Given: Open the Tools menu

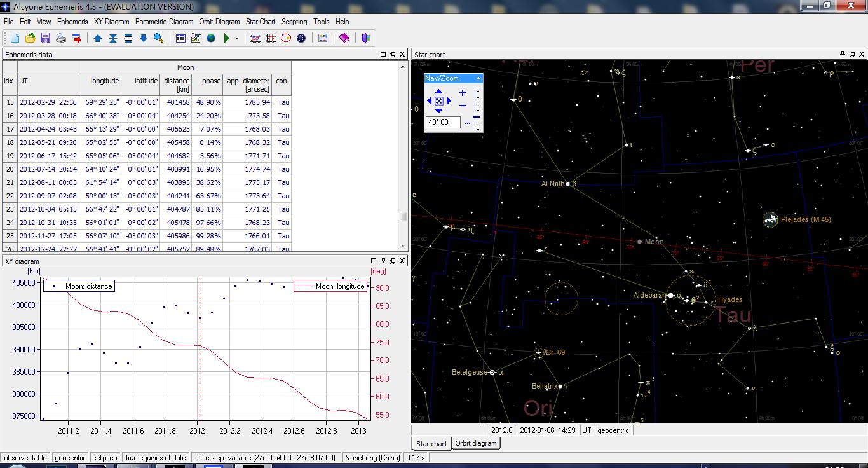Looking at the screenshot, I should click(322, 22).
